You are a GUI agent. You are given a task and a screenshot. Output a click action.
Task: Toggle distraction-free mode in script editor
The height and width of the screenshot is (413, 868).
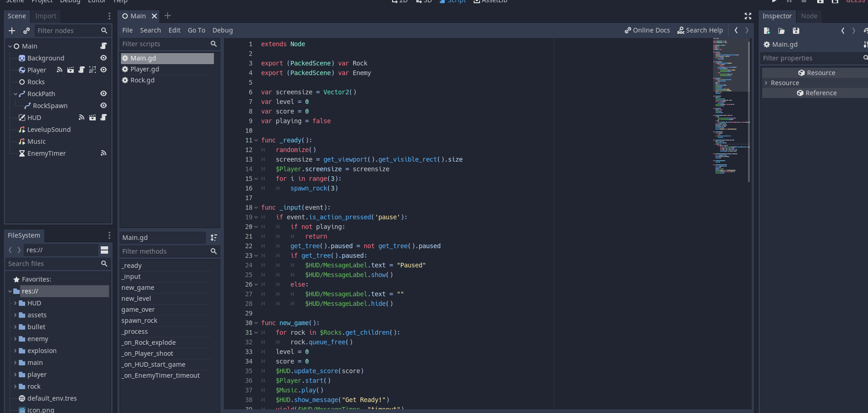748,16
